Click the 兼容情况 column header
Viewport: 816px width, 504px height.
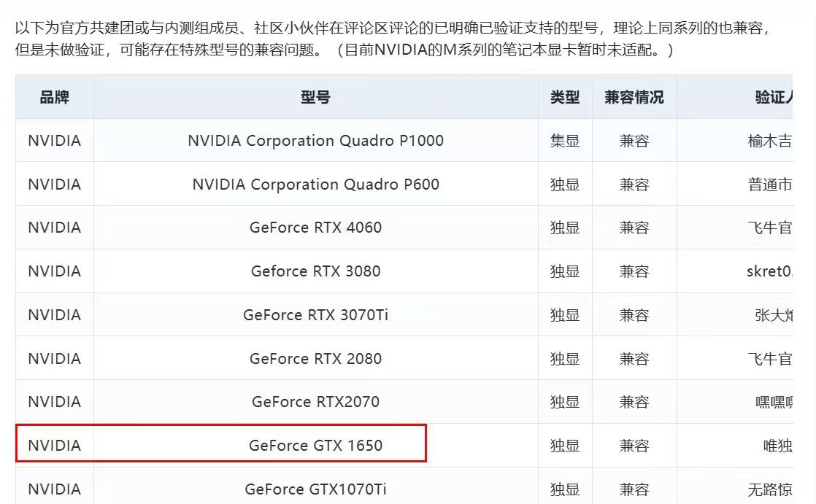point(634,97)
